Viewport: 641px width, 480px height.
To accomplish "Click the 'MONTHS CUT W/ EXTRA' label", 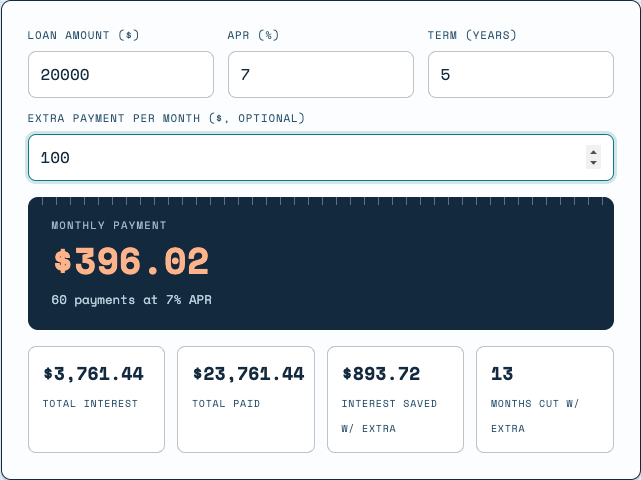I will point(535,416).
